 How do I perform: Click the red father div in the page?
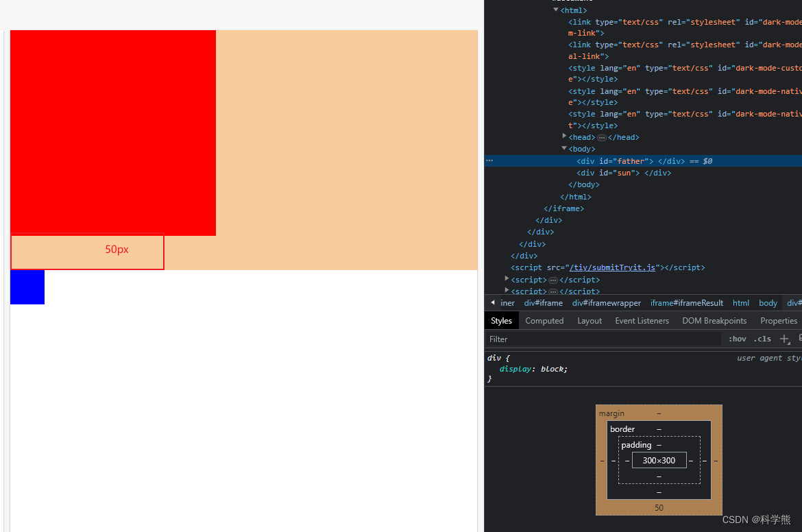(113, 133)
